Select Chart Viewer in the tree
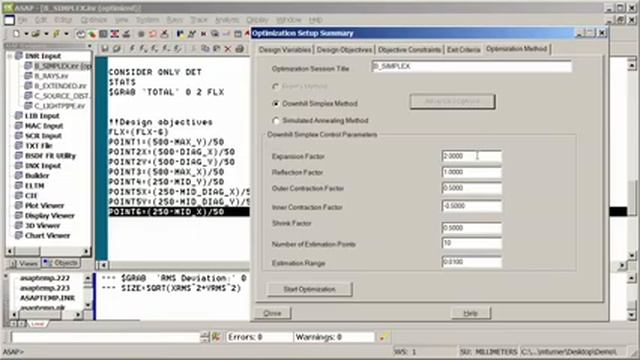Image resolution: width=640 pixels, height=360 pixels. 47,235
